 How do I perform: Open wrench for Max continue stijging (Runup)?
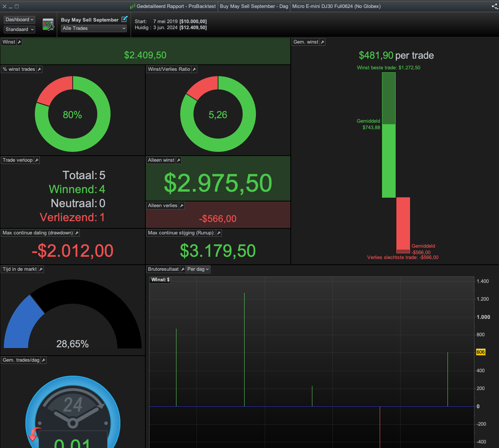[x=219, y=233]
